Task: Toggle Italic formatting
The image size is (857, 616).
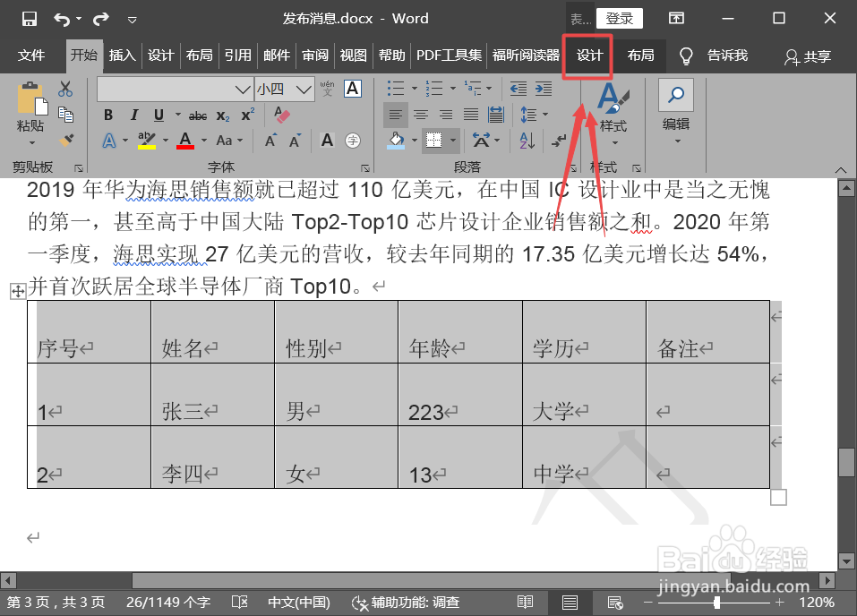Action: [x=134, y=115]
